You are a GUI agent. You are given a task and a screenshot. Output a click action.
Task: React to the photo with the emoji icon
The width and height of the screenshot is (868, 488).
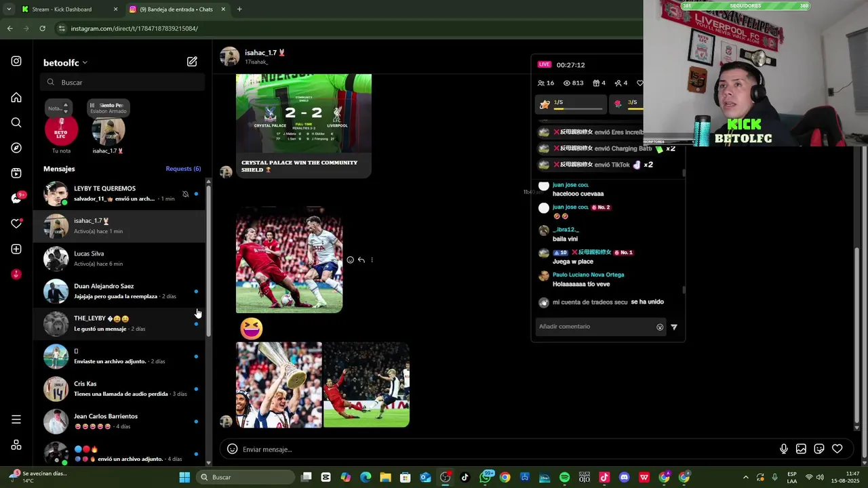(x=350, y=260)
